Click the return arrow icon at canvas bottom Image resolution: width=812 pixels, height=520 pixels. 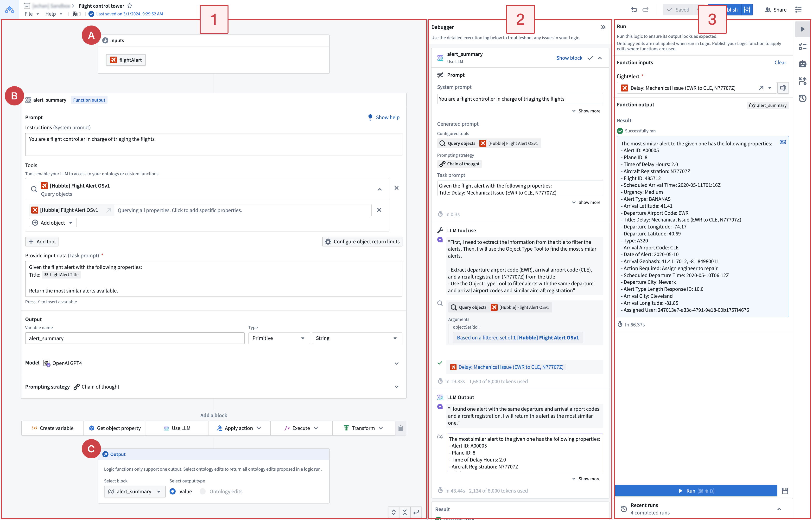pos(416,512)
